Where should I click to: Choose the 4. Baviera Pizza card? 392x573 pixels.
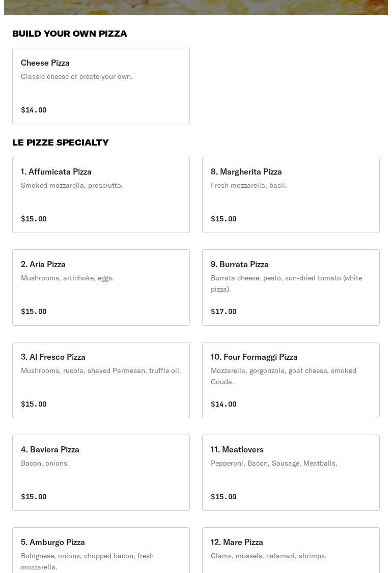[101, 473]
